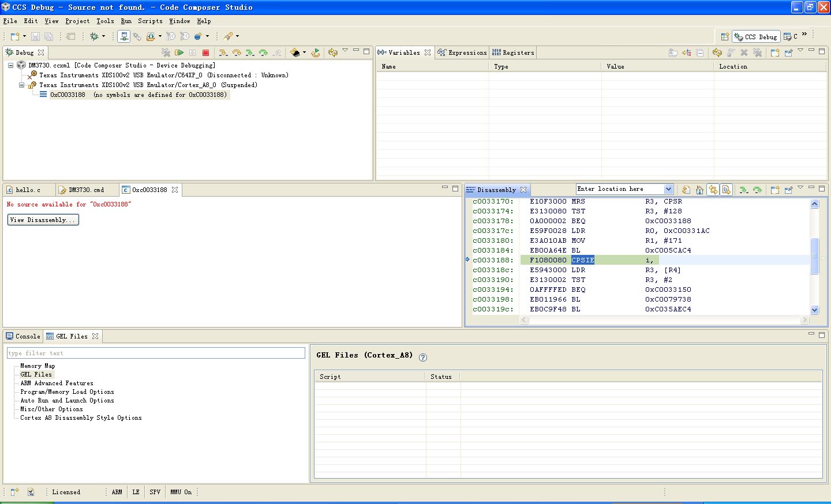The image size is (831, 504).
Task: Click the bug Debug icon in main toolbar
Action: 95,36
